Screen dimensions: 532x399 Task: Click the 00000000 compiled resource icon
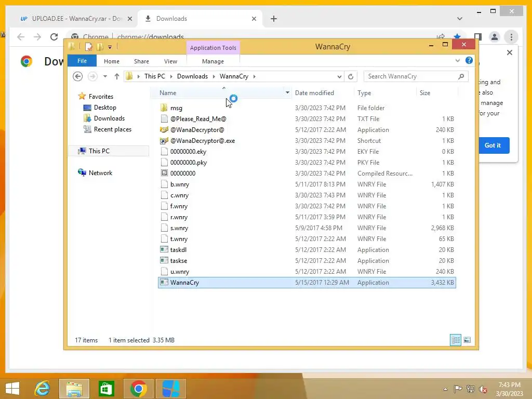coord(164,173)
